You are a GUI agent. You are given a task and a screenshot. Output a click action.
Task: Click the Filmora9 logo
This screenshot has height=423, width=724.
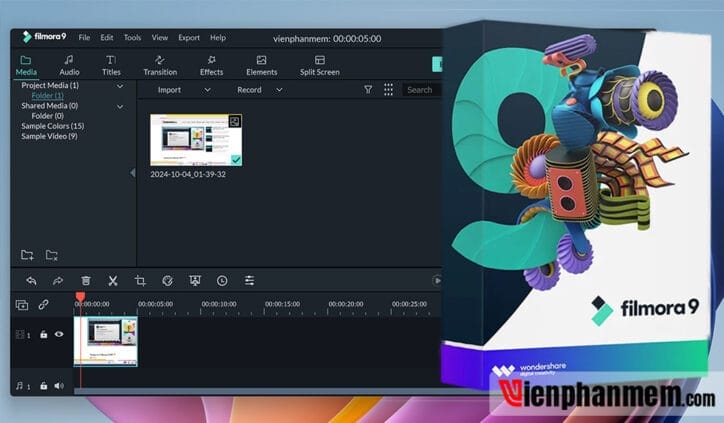pos(44,36)
